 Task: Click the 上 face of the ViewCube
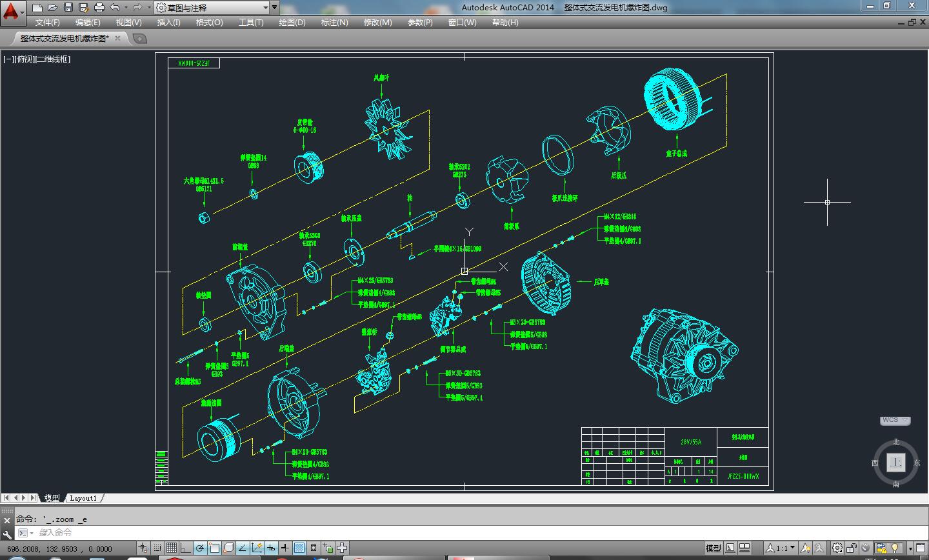click(x=896, y=463)
